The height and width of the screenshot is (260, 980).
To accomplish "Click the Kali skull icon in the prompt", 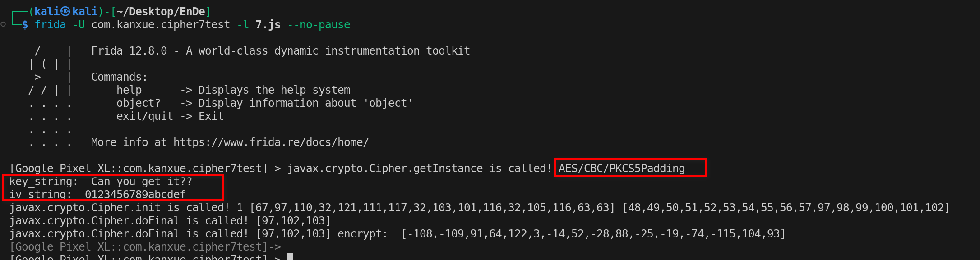I will [x=66, y=11].
